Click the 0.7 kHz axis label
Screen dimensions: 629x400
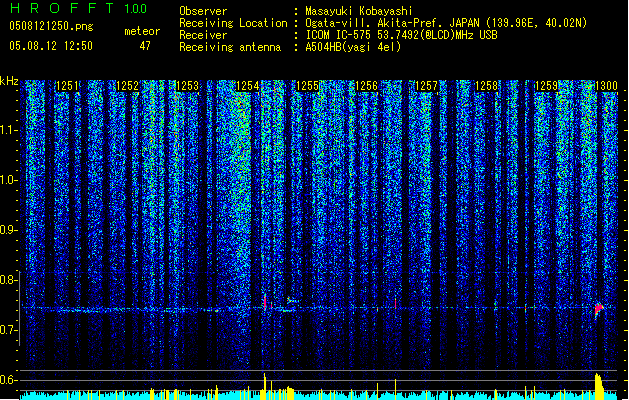click(8, 330)
